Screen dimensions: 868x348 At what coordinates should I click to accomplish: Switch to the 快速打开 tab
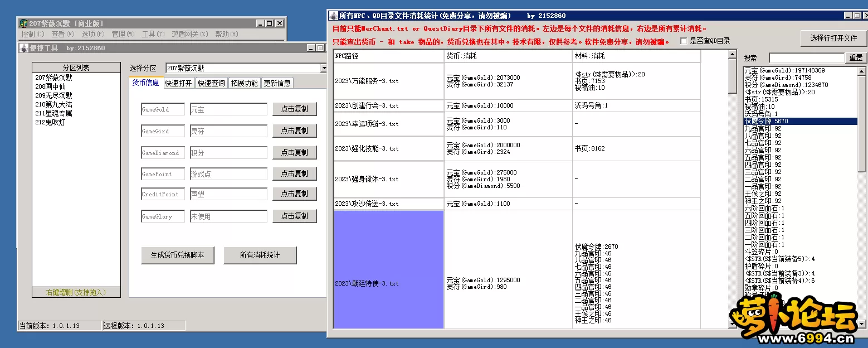point(178,83)
